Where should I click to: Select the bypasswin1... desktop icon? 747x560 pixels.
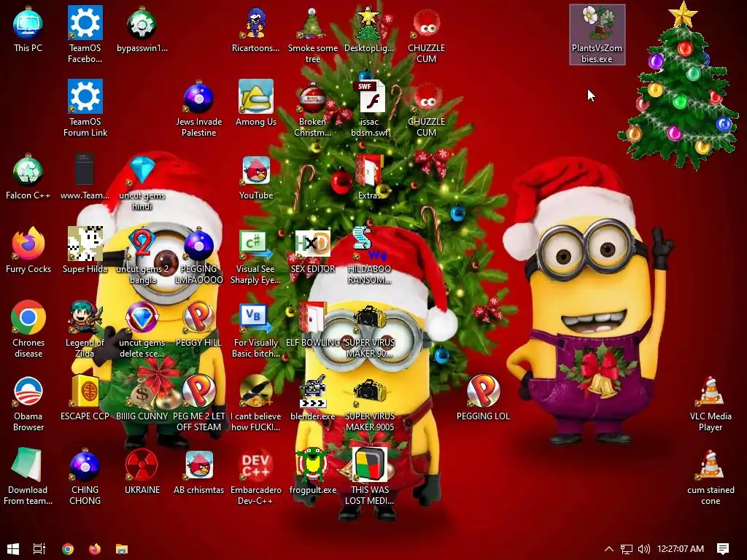point(142,29)
